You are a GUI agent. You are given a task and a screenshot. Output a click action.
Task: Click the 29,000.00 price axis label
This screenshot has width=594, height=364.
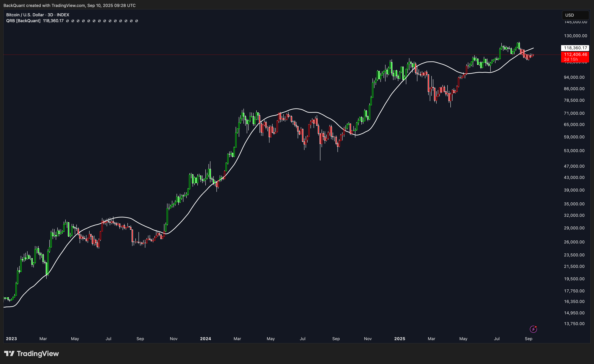[574, 228]
